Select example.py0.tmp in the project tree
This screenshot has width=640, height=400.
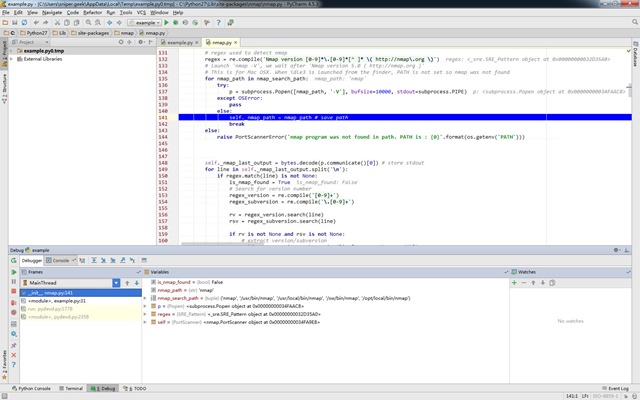click(44, 51)
